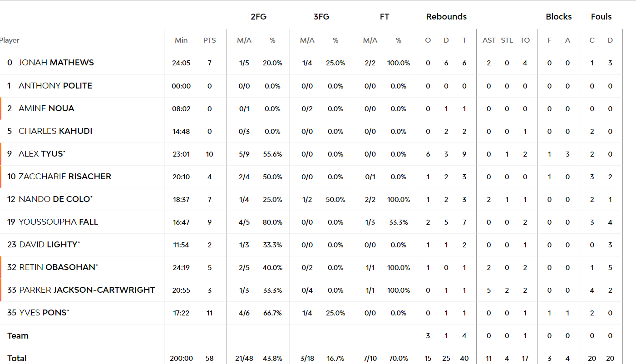Select the Rebounds group header

pyautogui.click(x=446, y=17)
